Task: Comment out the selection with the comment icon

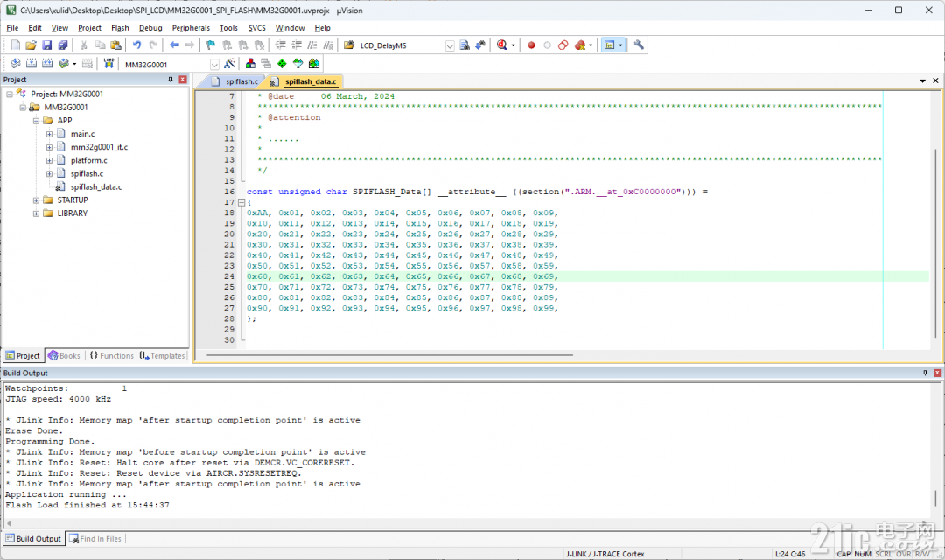Action: [x=312, y=45]
